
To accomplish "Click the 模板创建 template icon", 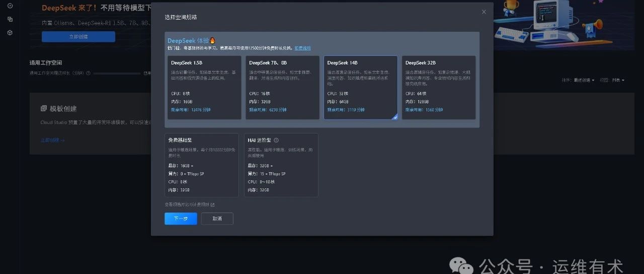I will pyautogui.click(x=44, y=109).
